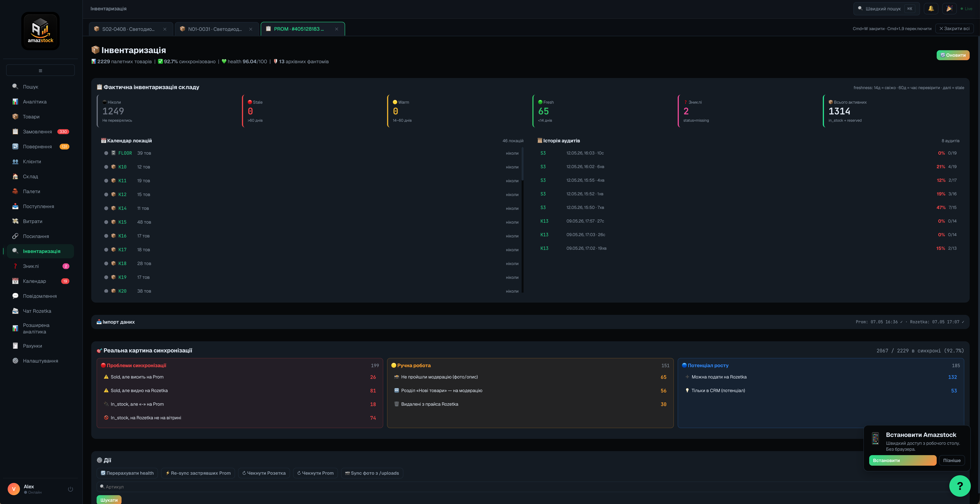Close the N01-0031 tab
The width and height of the screenshot is (980, 504).
(x=251, y=29)
